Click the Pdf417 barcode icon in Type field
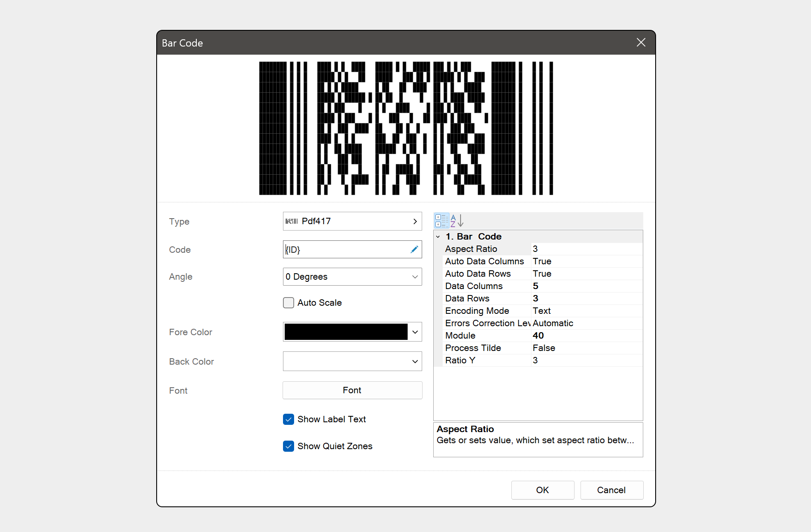Screen dimensions: 811x532 coord(292,221)
